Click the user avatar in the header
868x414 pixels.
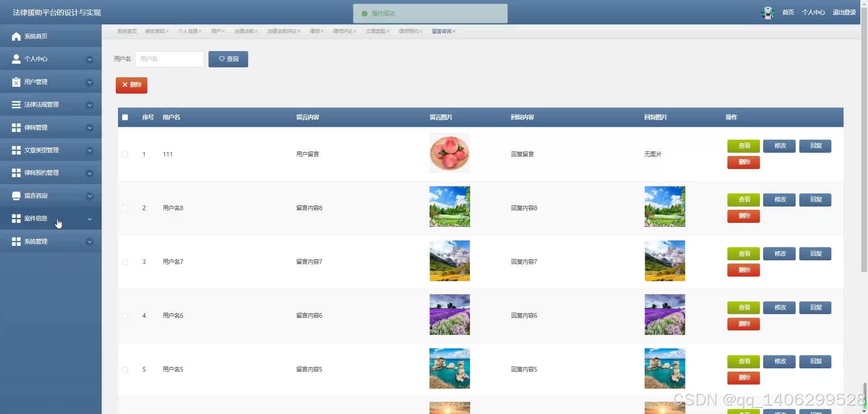pos(768,13)
